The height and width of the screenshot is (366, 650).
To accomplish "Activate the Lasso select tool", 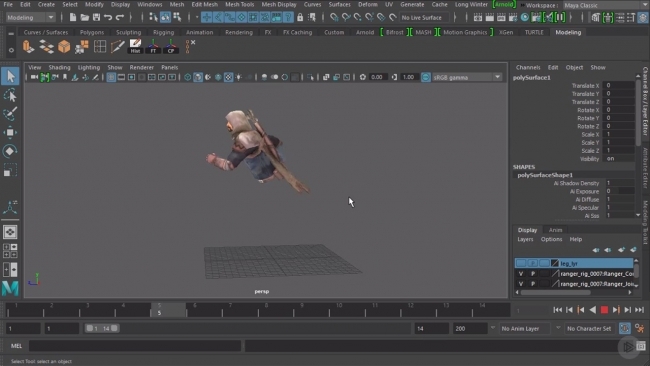I will click(10, 96).
